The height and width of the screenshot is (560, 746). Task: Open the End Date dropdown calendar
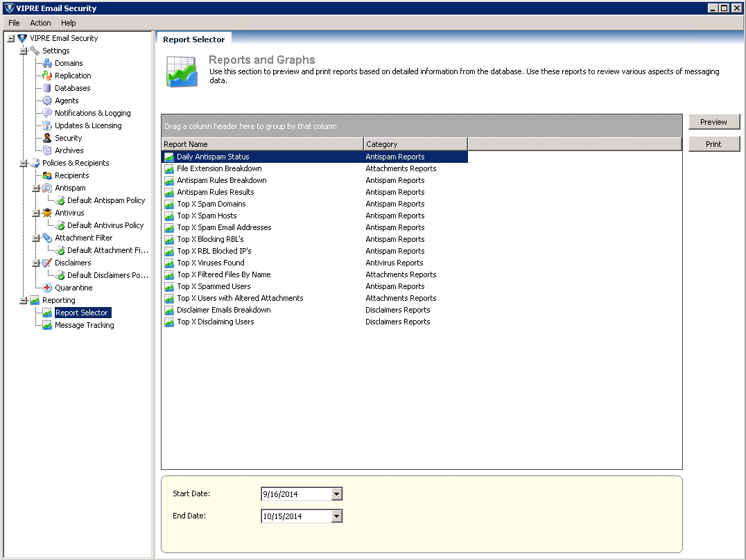click(336, 516)
